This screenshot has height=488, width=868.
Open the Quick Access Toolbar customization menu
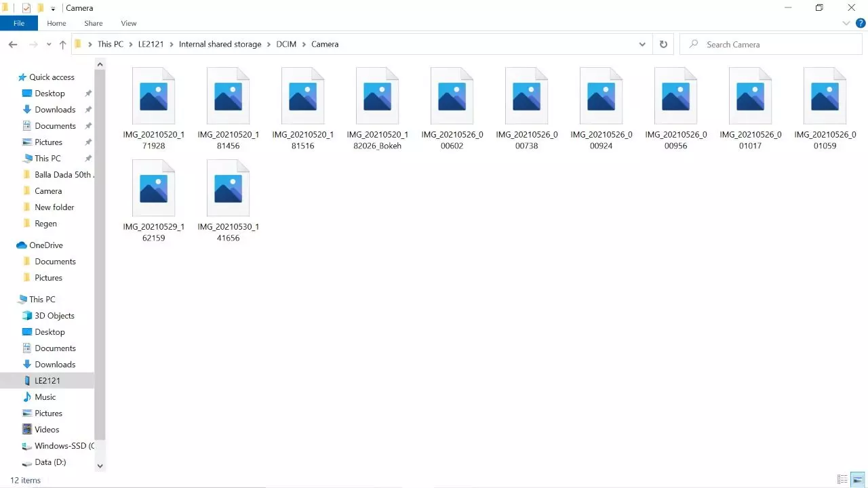tap(53, 7)
